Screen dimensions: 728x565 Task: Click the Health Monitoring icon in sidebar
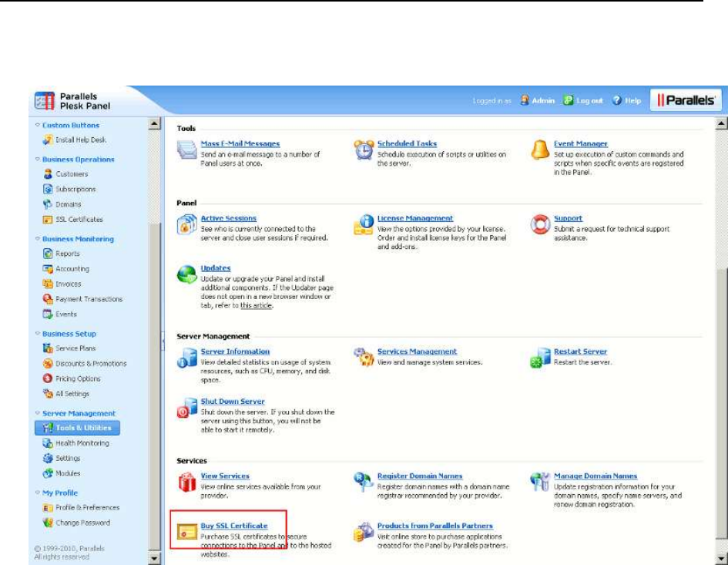(48, 442)
